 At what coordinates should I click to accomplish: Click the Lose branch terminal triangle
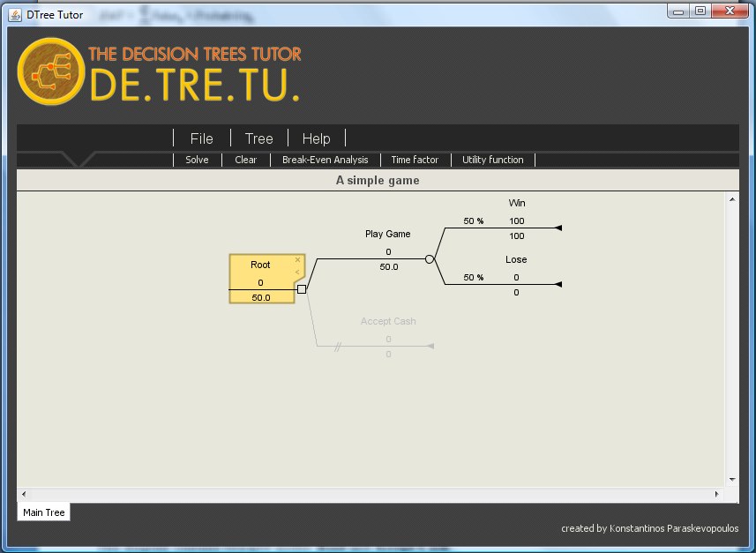(x=558, y=284)
